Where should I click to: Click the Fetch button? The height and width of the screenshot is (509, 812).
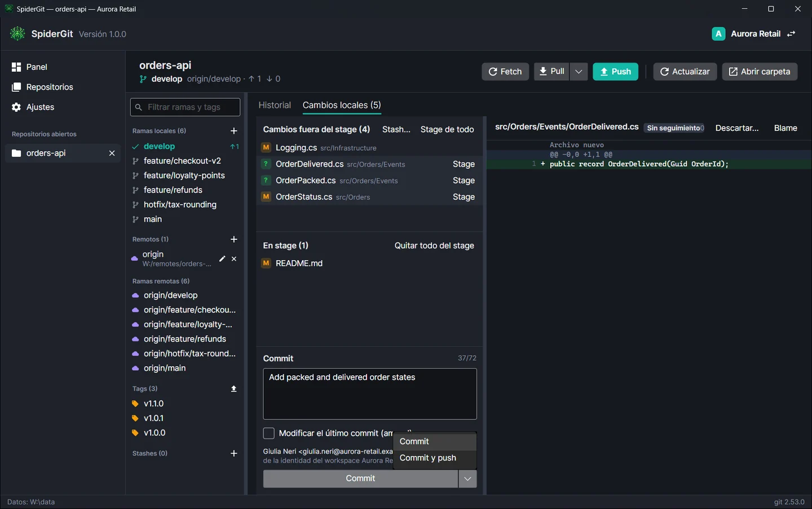click(505, 72)
